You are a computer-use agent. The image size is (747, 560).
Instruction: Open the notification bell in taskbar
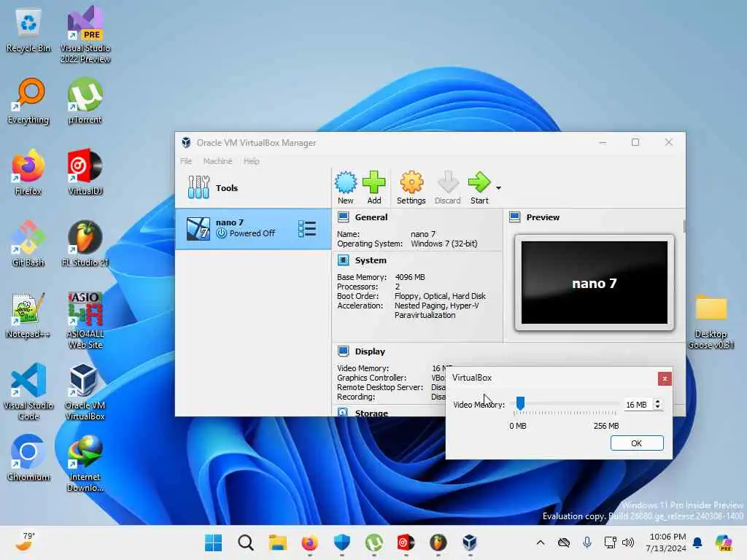pos(697,542)
